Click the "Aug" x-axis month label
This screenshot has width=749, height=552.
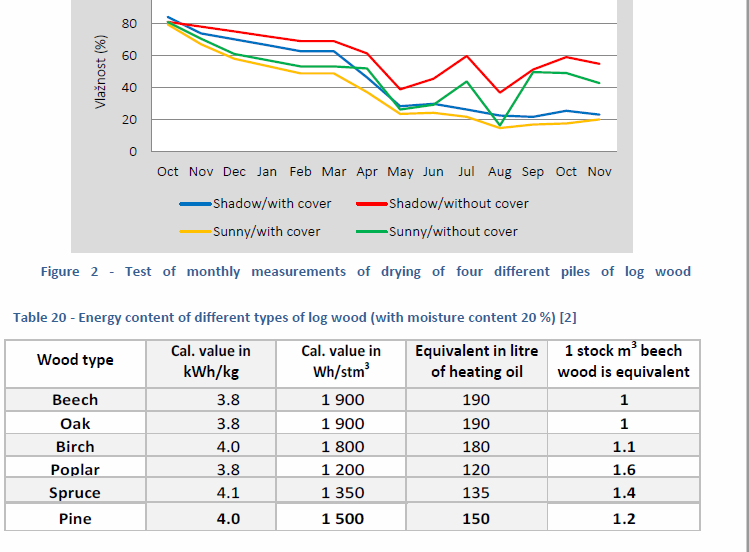tap(499, 172)
